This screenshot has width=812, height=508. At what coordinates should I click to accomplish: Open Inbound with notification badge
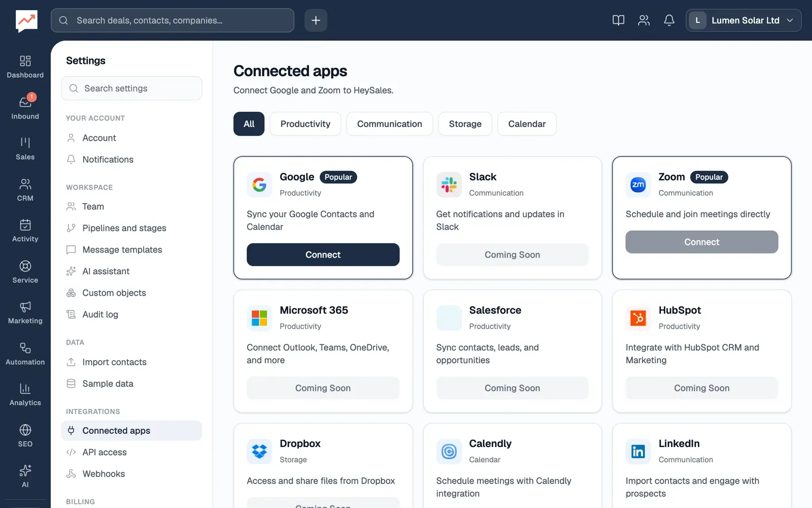pyautogui.click(x=25, y=108)
